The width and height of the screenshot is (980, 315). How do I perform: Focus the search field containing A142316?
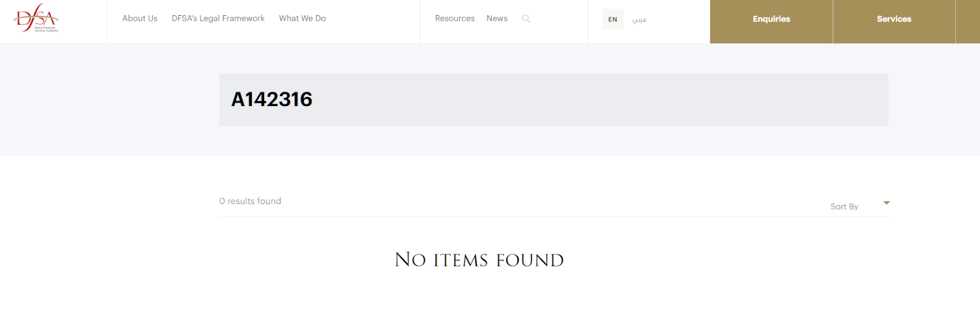coord(554,100)
